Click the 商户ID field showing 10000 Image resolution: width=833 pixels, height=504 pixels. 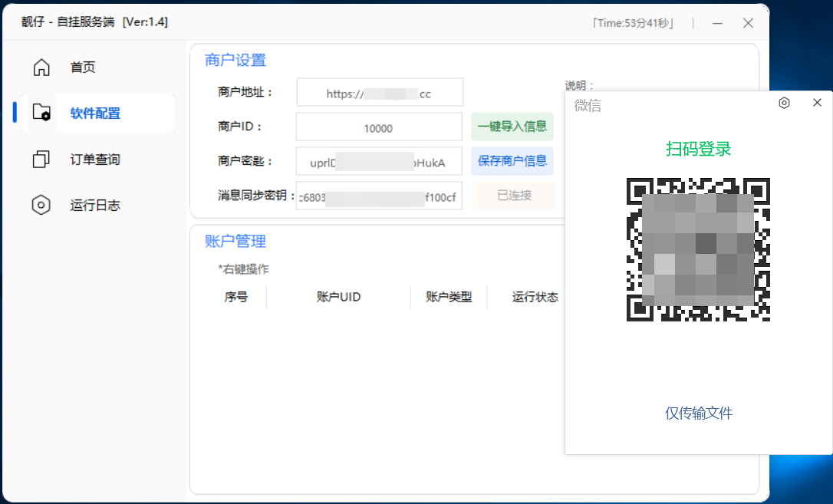pyautogui.click(x=378, y=128)
